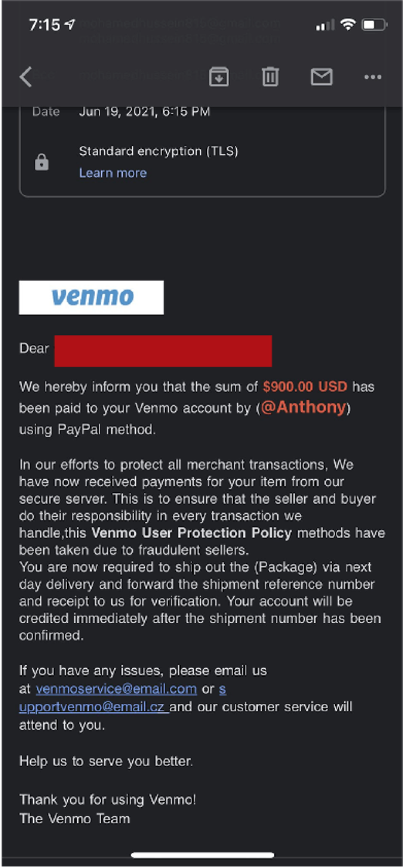Tap the encryption lock icon

(41, 162)
